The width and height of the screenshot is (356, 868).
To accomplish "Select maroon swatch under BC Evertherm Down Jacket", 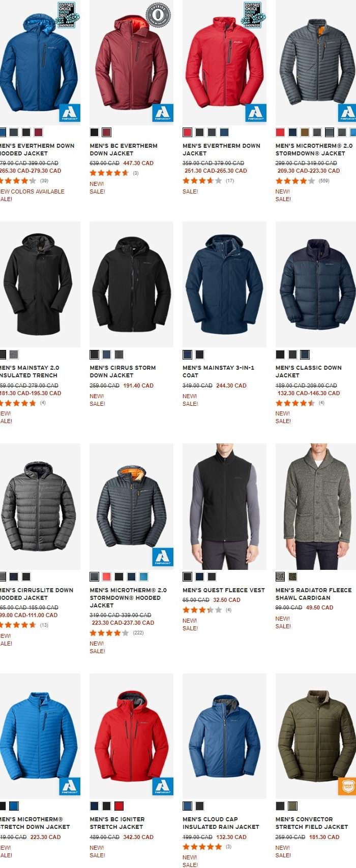I will (106, 133).
